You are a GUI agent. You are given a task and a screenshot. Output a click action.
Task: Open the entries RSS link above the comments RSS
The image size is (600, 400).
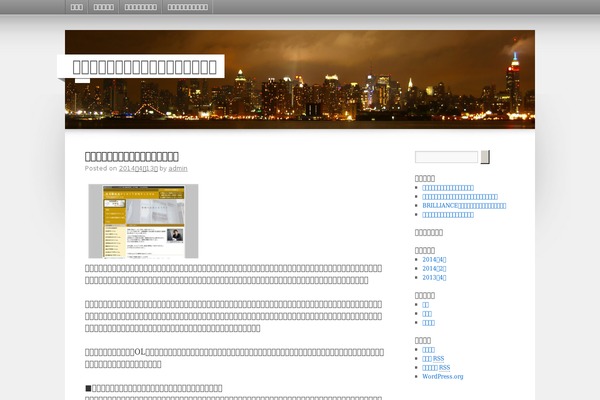tap(433, 359)
